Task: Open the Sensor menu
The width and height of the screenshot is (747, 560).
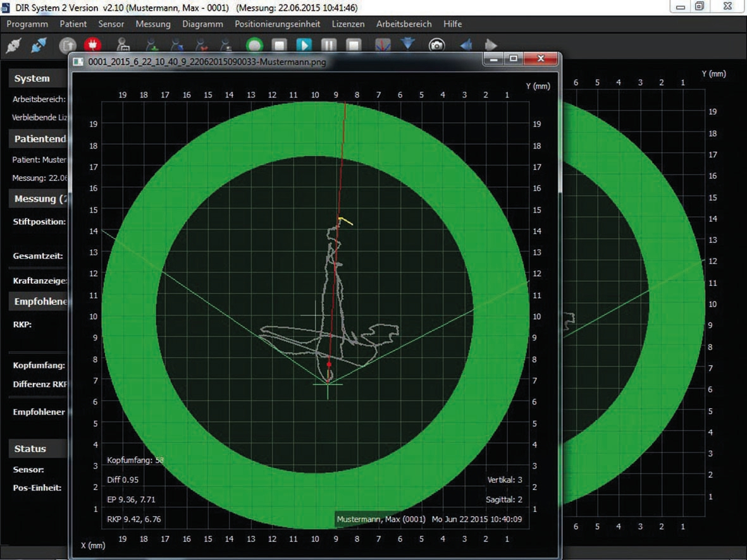Action: 111,24
